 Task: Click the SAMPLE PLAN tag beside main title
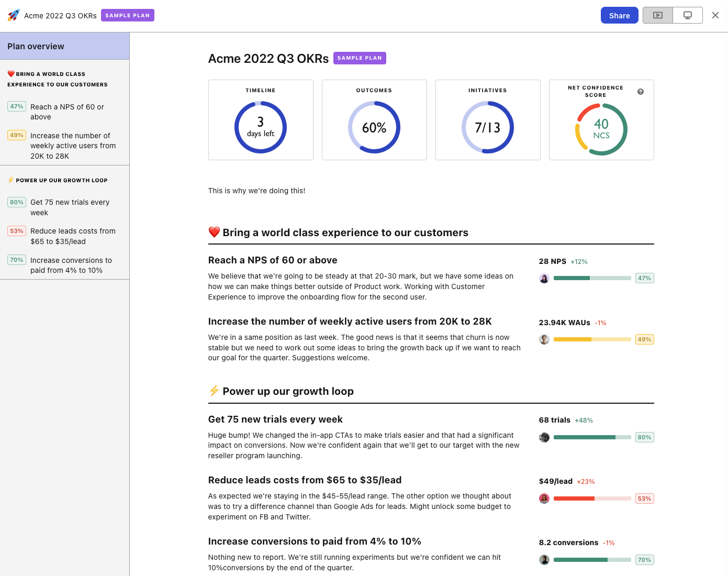(x=360, y=58)
